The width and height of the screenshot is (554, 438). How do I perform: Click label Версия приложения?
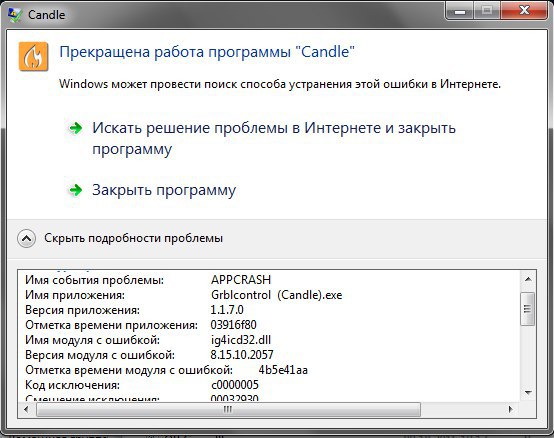click(x=83, y=310)
